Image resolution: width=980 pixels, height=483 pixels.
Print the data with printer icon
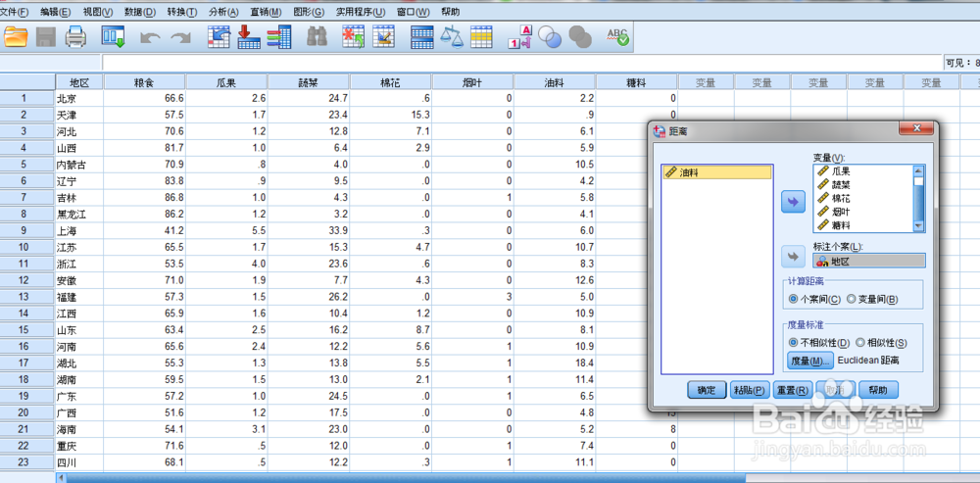click(x=76, y=37)
